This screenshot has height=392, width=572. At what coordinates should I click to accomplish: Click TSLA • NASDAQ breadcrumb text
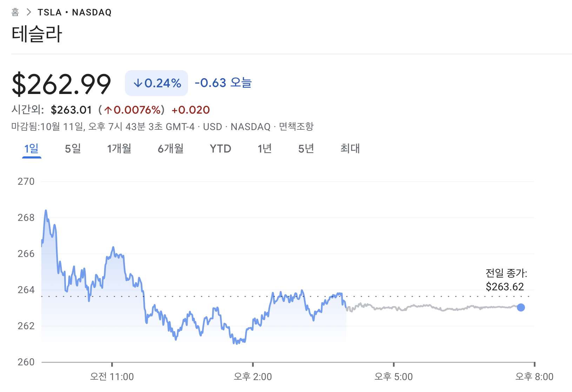coord(74,12)
